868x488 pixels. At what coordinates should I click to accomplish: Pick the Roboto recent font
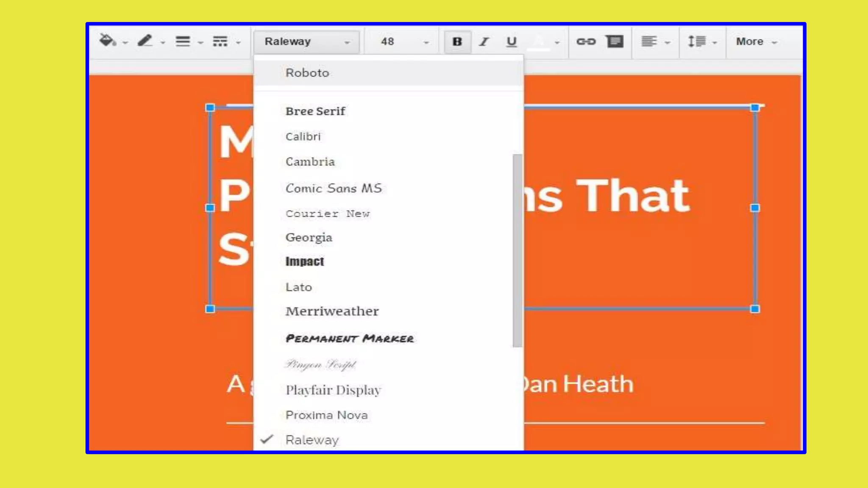307,73
